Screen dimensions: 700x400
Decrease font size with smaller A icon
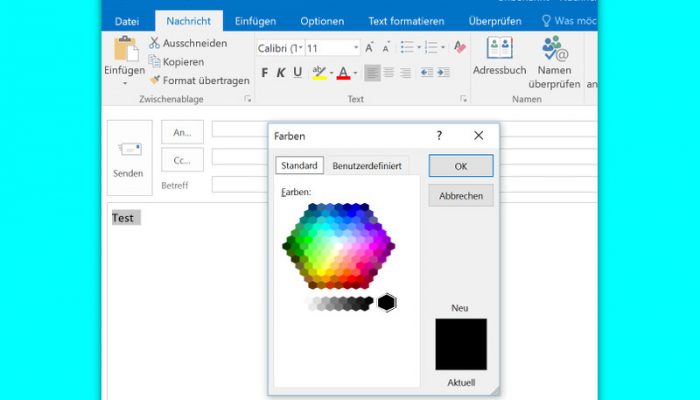click(x=386, y=48)
